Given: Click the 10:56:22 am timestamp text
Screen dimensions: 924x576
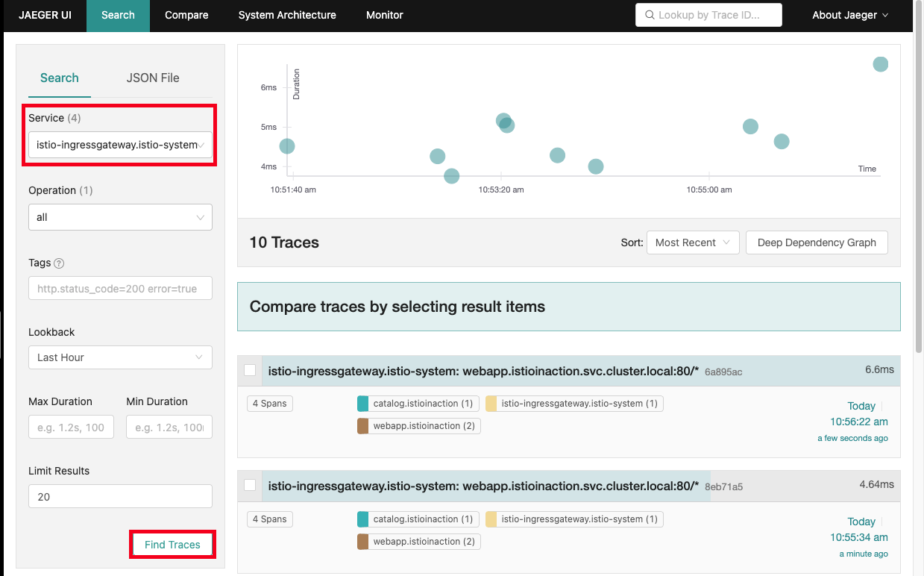Looking at the screenshot, I should (x=859, y=422).
